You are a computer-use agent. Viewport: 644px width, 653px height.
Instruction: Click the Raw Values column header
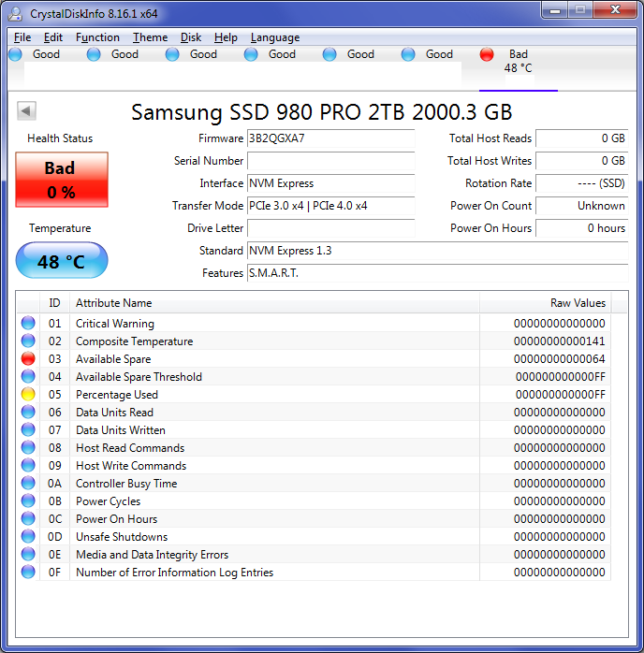click(x=546, y=303)
